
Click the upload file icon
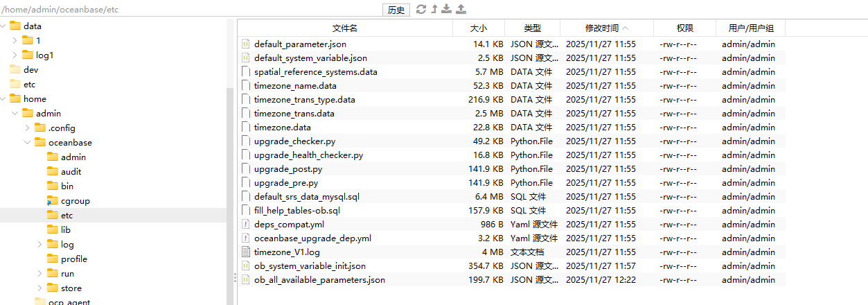pyautogui.click(x=461, y=9)
